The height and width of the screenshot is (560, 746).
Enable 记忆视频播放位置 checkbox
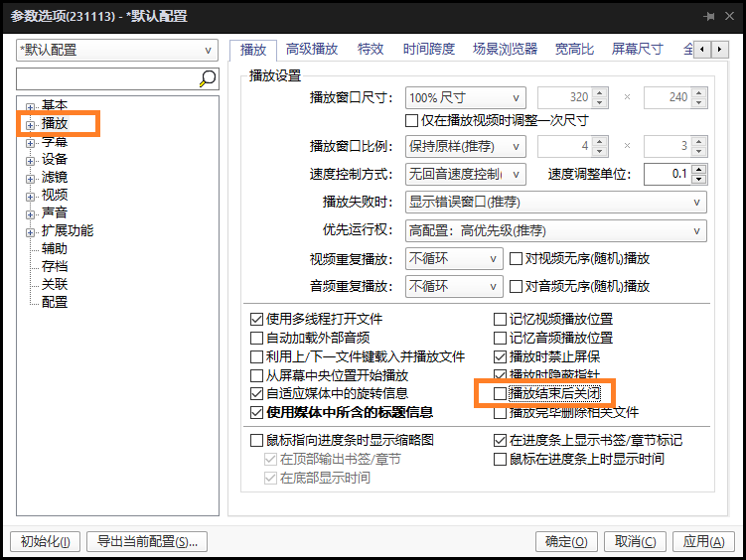pos(500,320)
